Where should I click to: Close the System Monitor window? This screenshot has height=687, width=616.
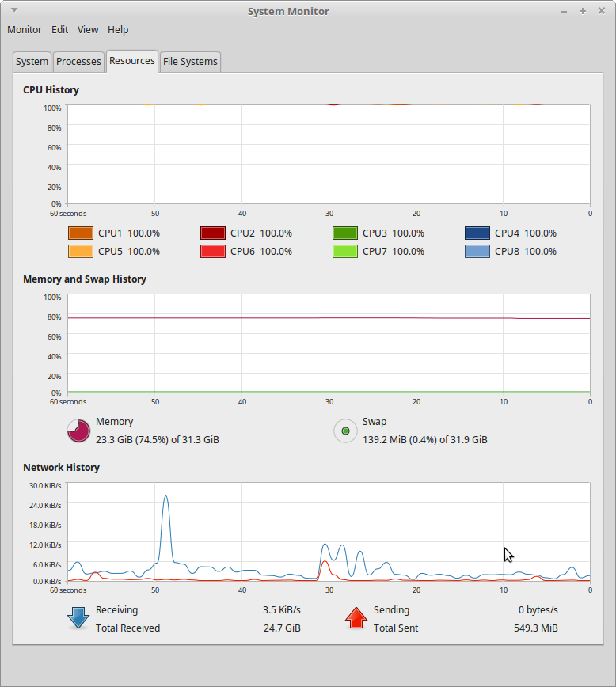click(602, 11)
